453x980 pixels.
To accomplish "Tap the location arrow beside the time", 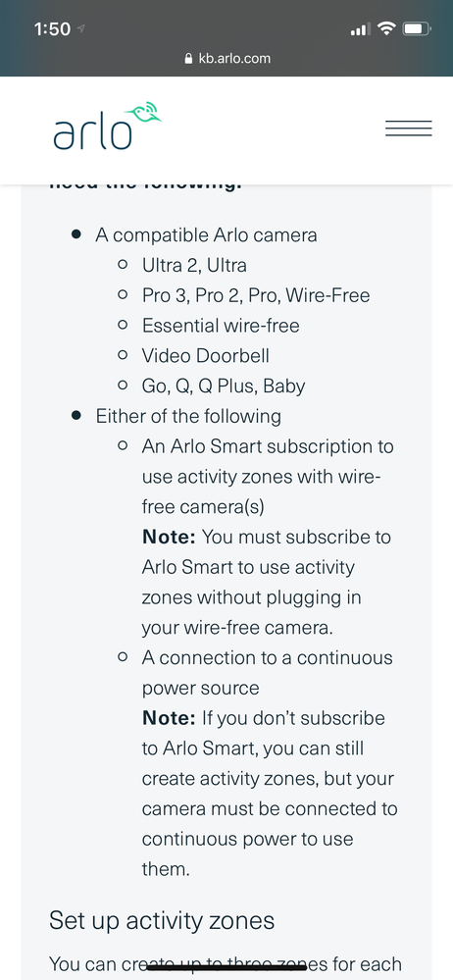I will [81, 28].
